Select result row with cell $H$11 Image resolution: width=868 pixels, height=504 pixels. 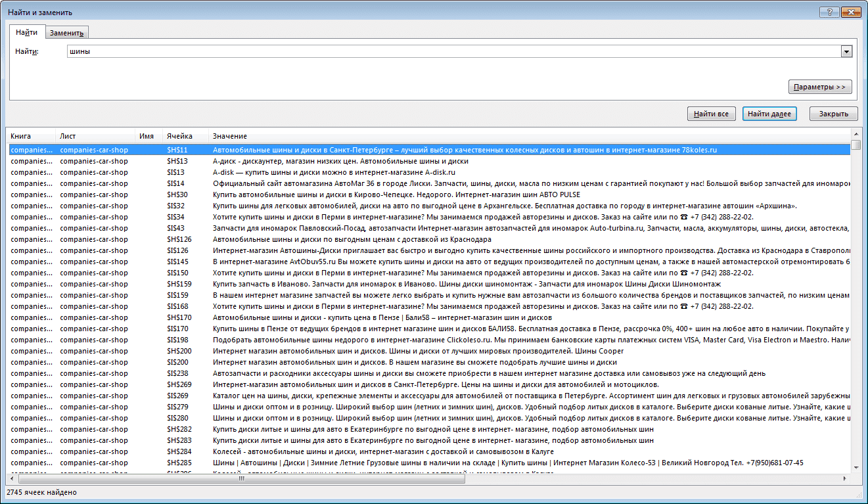[429, 150]
